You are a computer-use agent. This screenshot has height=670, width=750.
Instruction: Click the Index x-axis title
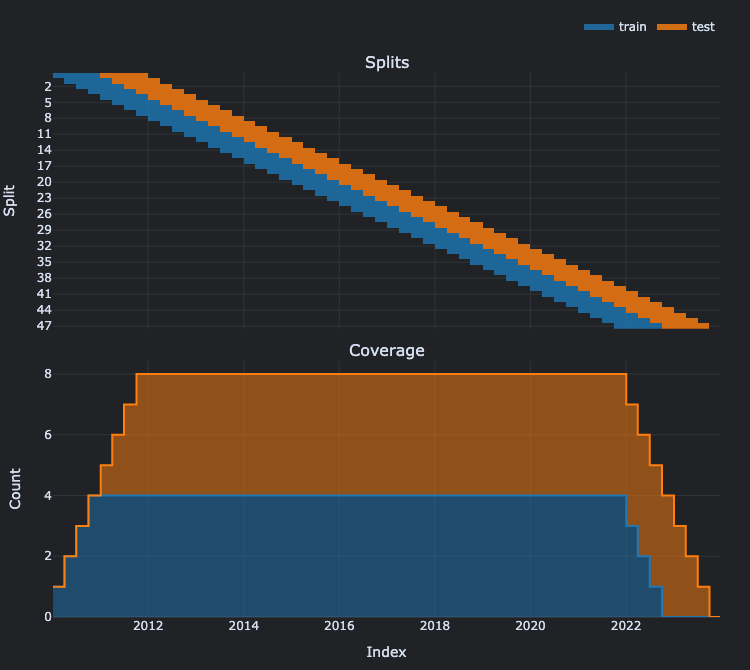[386, 652]
